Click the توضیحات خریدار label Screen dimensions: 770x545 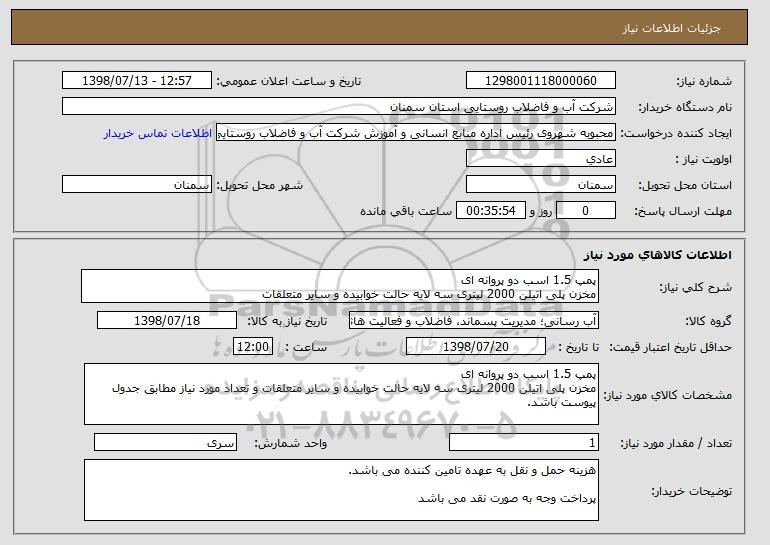pyautogui.click(x=692, y=491)
